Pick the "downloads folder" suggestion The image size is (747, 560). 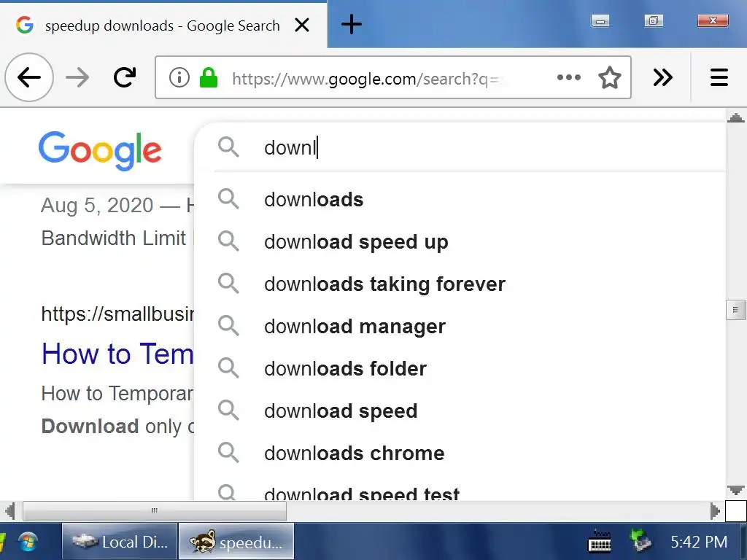coord(345,369)
